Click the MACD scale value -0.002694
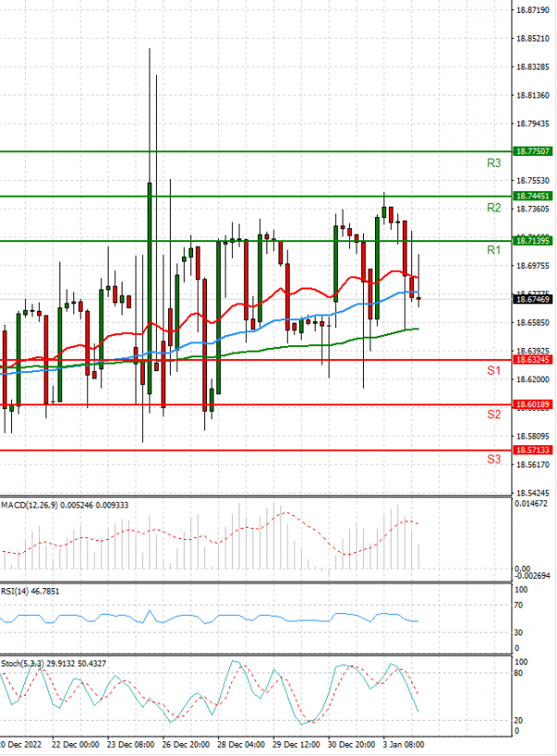The width and height of the screenshot is (557, 756). pos(532,576)
